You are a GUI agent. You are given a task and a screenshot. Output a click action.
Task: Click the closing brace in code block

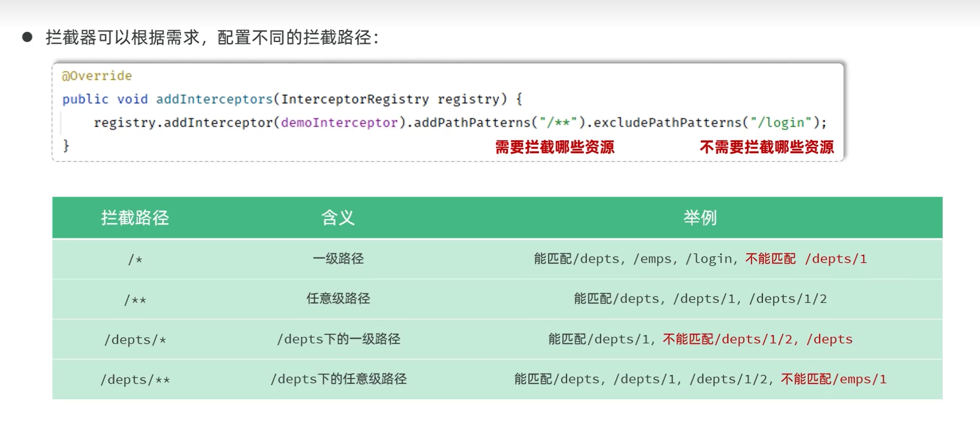tap(66, 146)
